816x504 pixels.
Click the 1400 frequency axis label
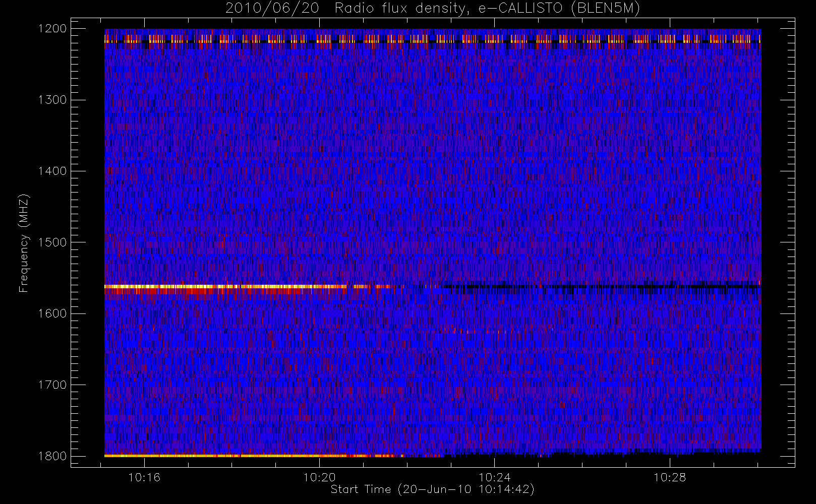(x=52, y=171)
